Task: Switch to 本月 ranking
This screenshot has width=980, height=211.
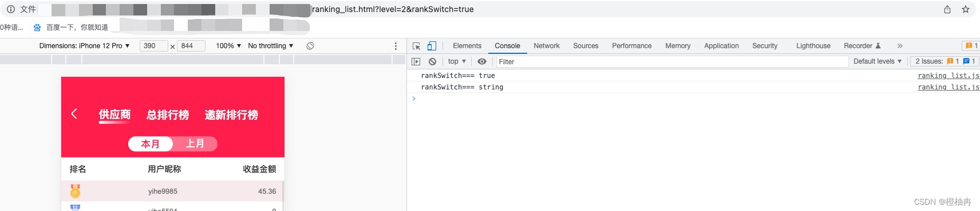Action: [150, 144]
